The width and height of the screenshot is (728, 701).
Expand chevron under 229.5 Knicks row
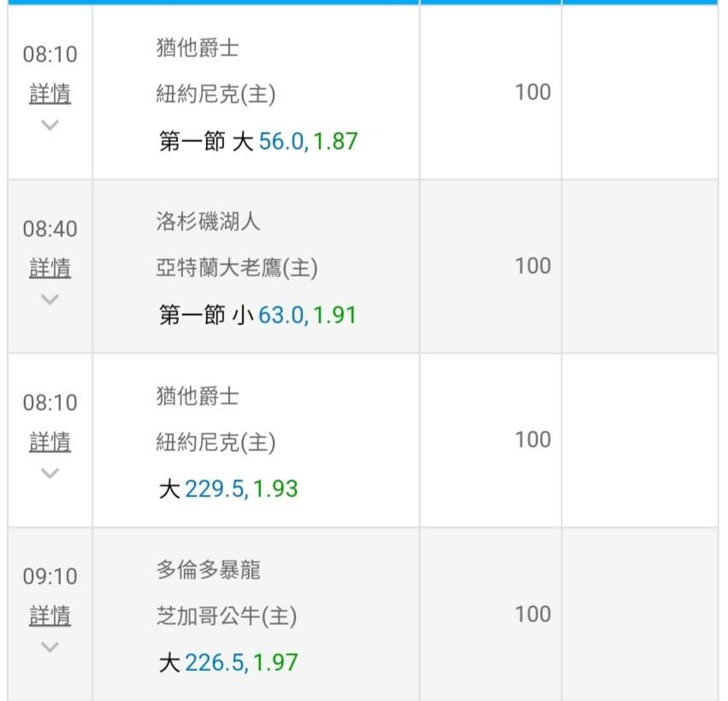[50, 473]
